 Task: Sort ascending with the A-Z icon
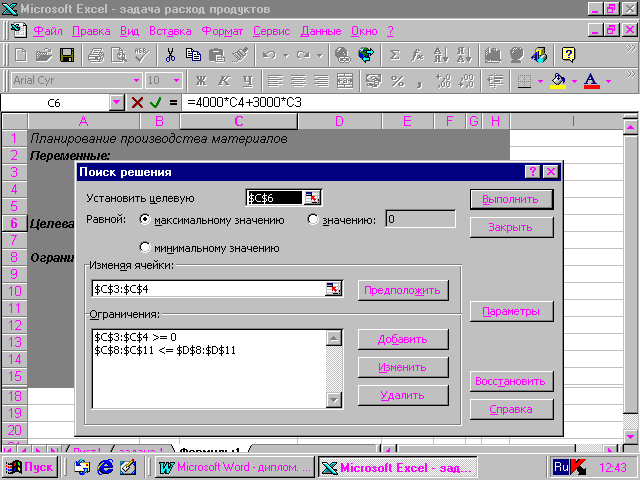click(441, 55)
